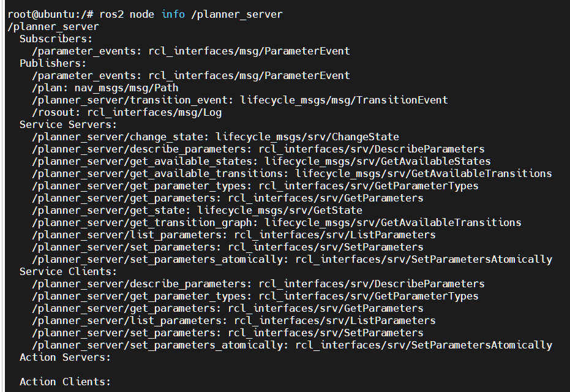
Task: Select the /planner_server node name header line
Action: [x=53, y=27]
